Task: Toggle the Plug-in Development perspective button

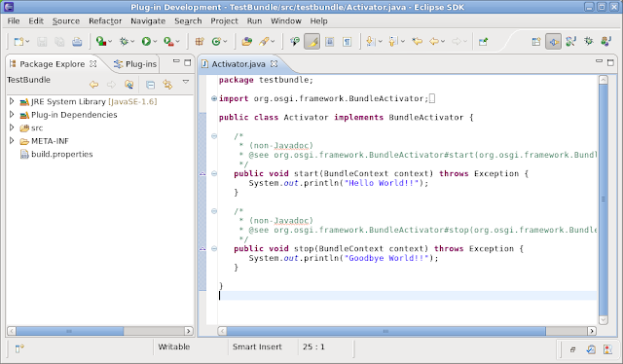Action: click(x=554, y=41)
